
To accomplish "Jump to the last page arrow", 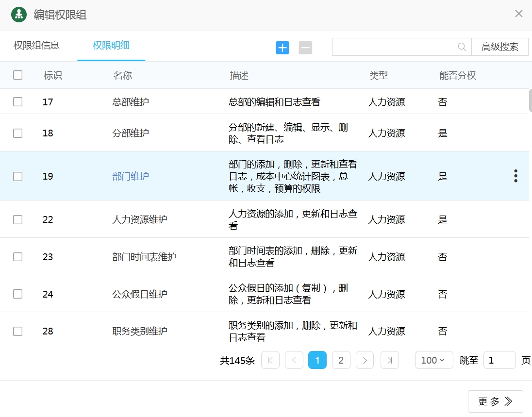I will coord(389,360).
